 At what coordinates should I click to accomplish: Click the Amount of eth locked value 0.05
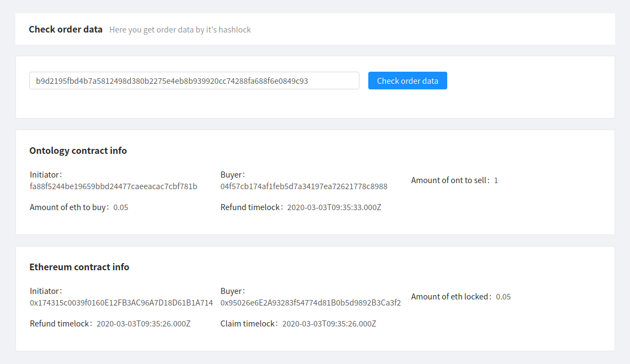click(x=503, y=297)
